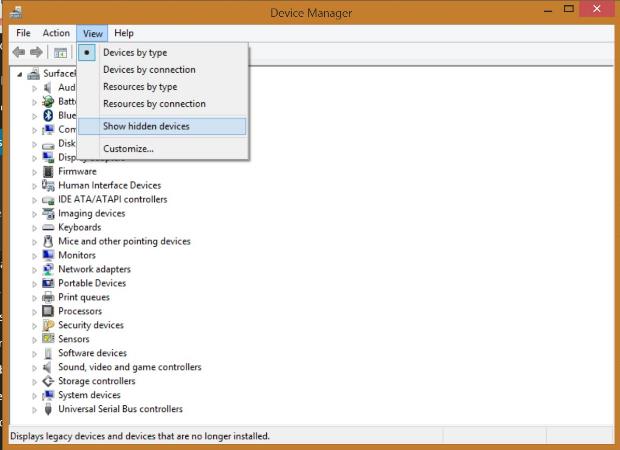The height and width of the screenshot is (450, 620).
Task: Select the Print queues row
Action: click(84, 297)
